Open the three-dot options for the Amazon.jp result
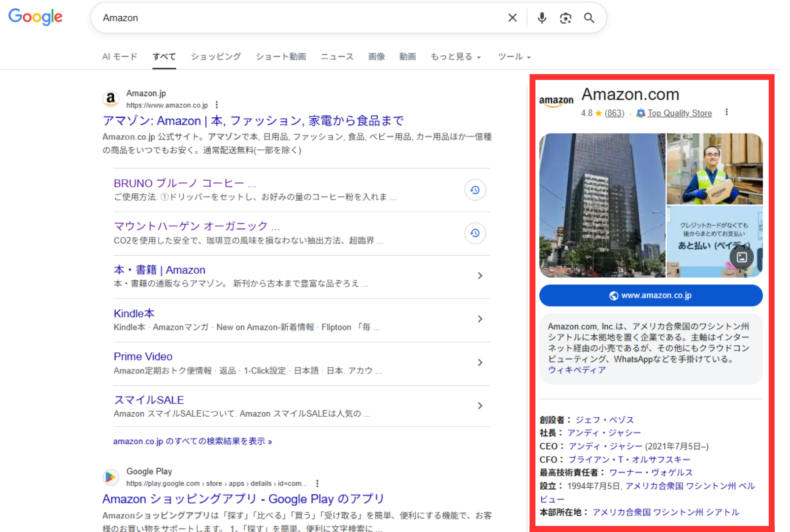This screenshot has width=790, height=532. coord(217,105)
